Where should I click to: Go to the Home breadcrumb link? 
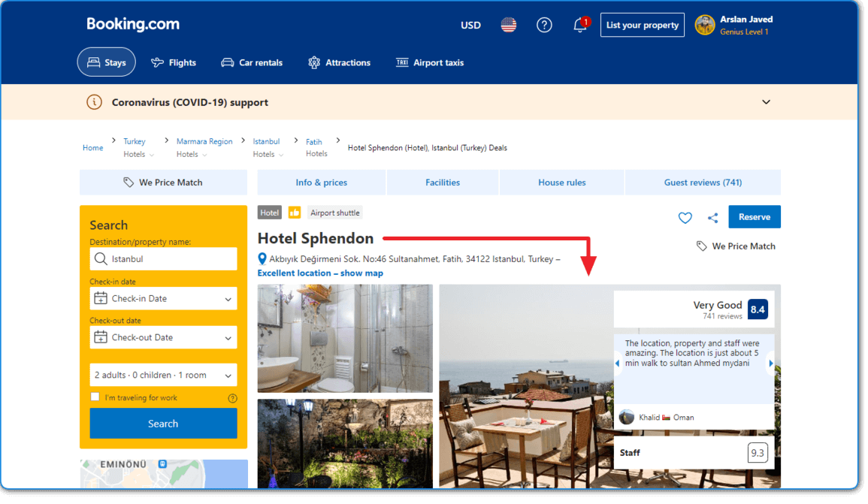(x=92, y=148)
